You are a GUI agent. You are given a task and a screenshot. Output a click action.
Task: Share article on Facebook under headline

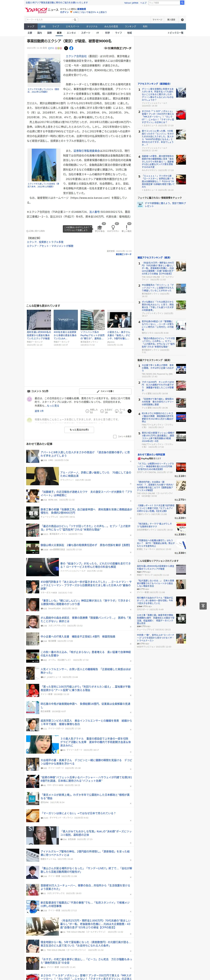[71, 48]
